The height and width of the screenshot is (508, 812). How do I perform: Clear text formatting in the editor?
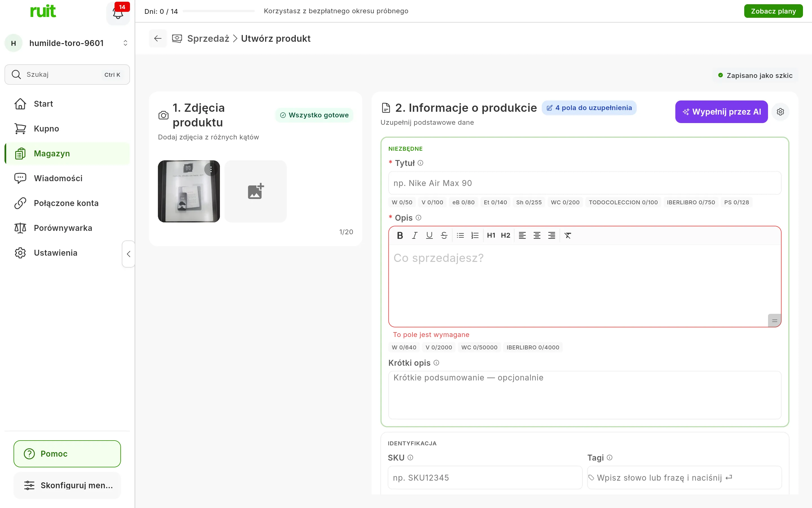(x=568, y=236)
